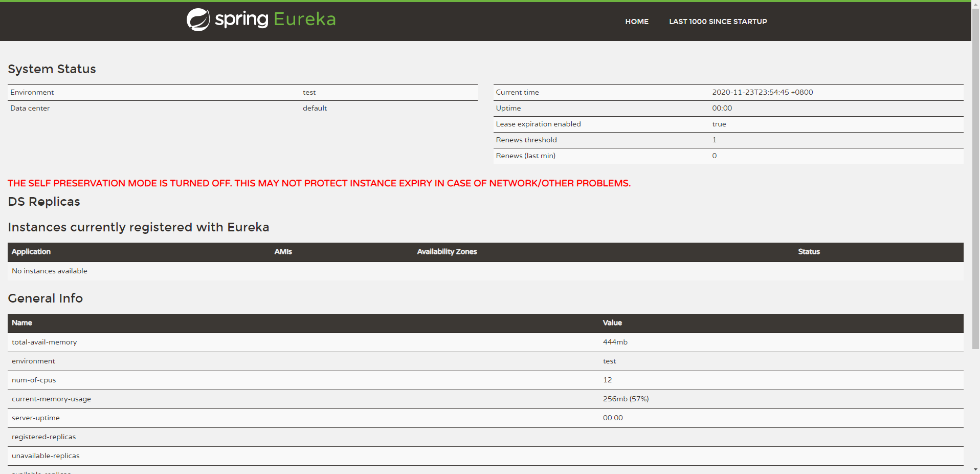Click the scrollbar up arrow
This screenshot has height=474, width=980.
tap(975, 4)
